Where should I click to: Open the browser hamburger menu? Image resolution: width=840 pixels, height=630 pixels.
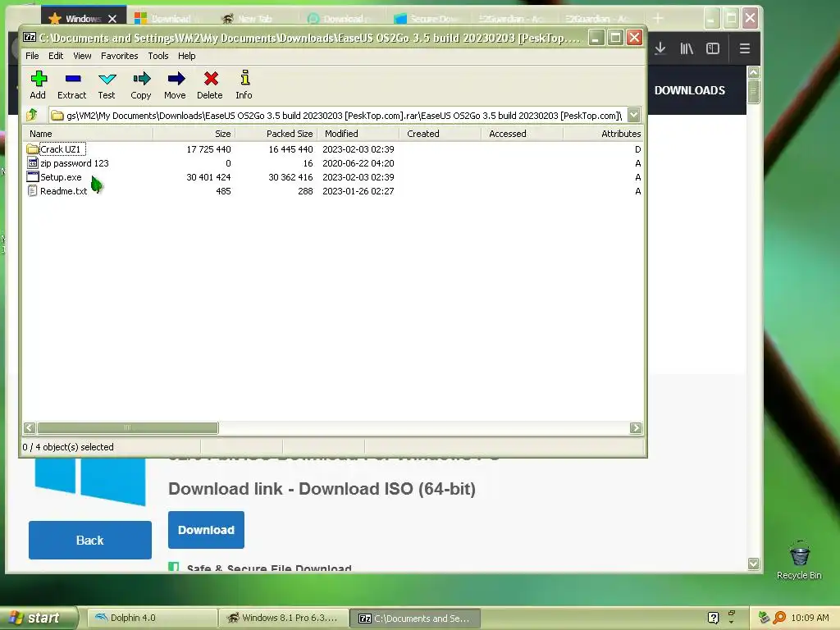(x=745, y=48)
